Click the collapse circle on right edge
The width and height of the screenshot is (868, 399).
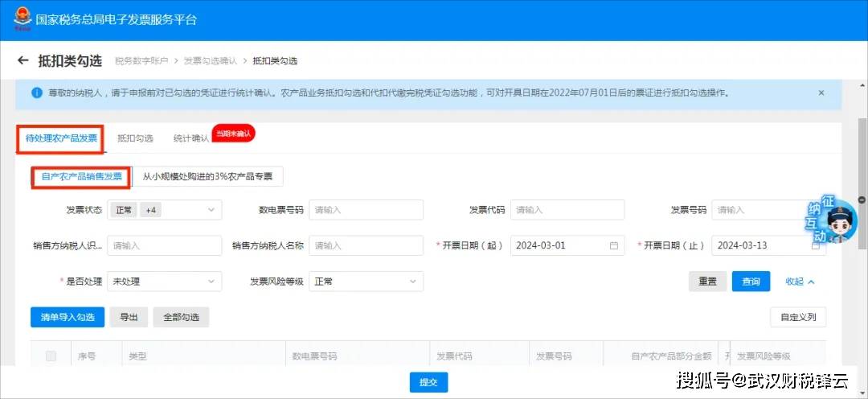862,199
